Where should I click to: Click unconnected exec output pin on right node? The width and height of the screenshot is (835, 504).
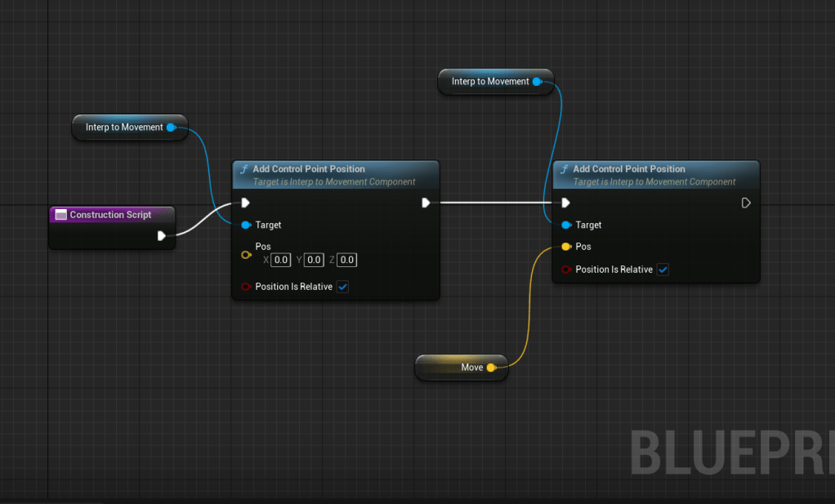(746, 203)
